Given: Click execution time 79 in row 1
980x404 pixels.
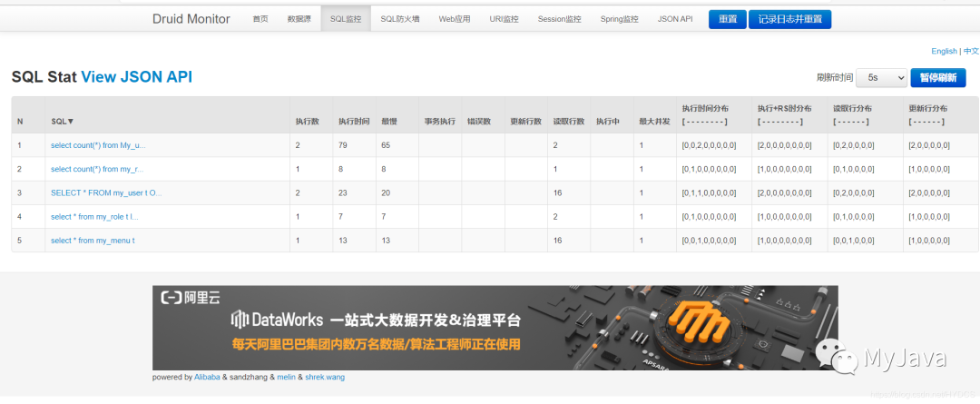Looking at the screenshot, I should pos(342,145).
